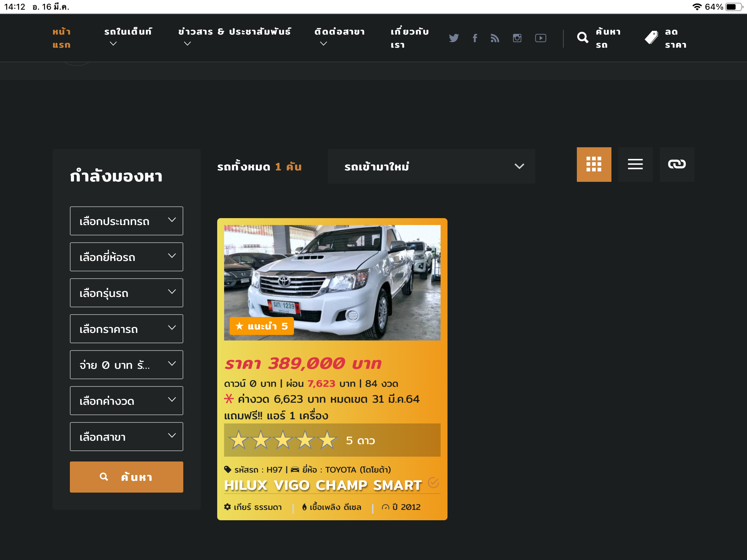This screenshot has width=747, height=560.
Task: Open the Instagram icon link
Action: pos(517,38)
